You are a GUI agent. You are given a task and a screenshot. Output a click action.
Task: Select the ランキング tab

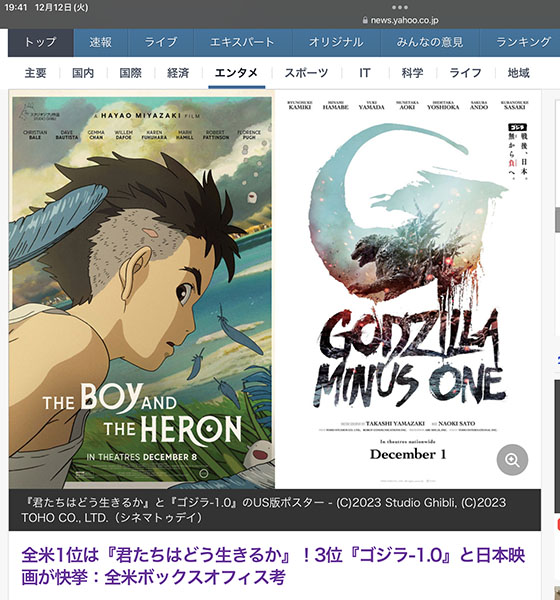tap(522, 42)
